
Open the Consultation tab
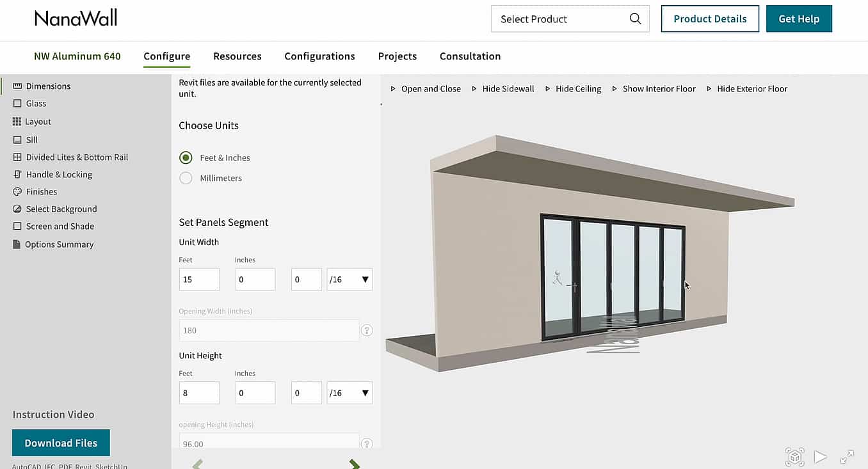pos(470,56)
